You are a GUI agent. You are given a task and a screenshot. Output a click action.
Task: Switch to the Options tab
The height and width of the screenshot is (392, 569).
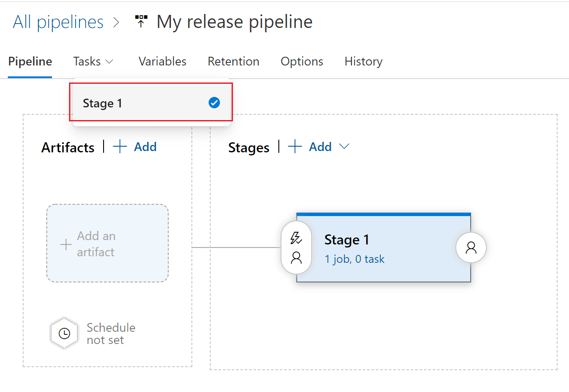click(x=302, y=62)
